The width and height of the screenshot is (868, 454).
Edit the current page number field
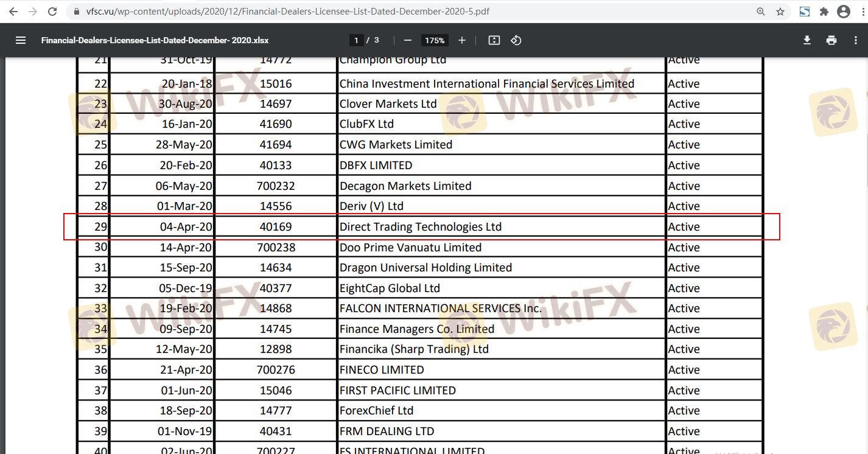coord(356,40)
